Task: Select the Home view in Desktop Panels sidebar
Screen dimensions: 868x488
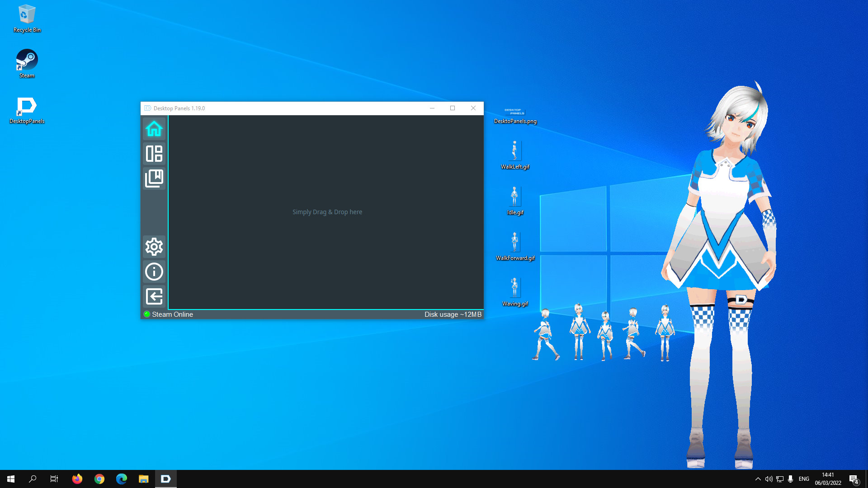Action: [x=154, y=129]
